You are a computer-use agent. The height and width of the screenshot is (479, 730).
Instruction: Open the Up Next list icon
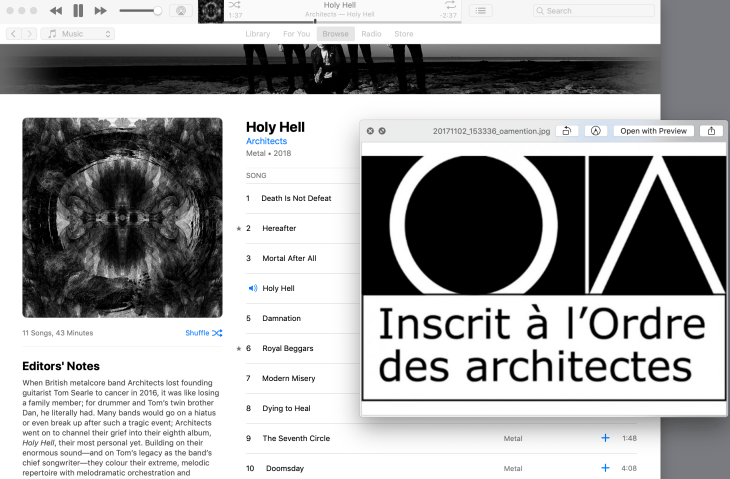point(481,10)
